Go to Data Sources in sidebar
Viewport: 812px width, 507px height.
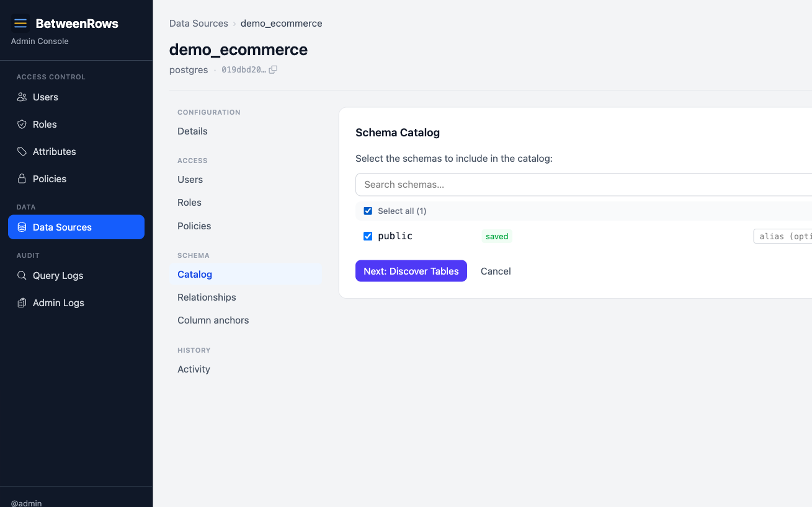tap(76, 227)
